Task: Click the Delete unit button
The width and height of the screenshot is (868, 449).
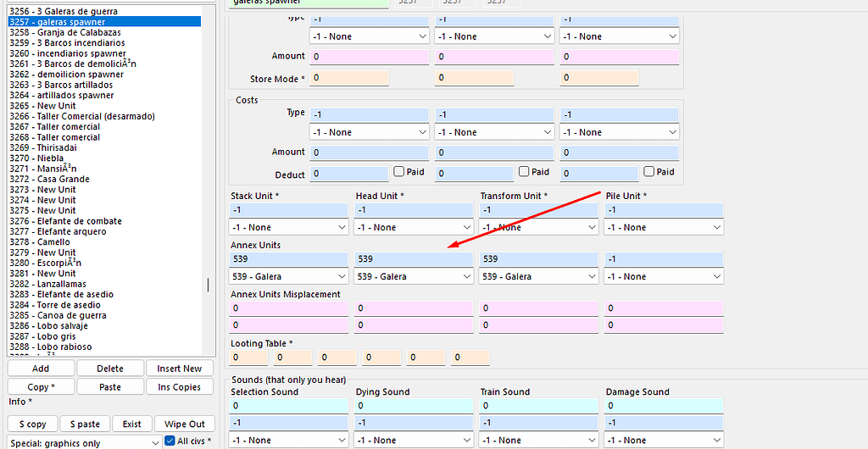Action: pyautogui.click(x=109, y=369)
